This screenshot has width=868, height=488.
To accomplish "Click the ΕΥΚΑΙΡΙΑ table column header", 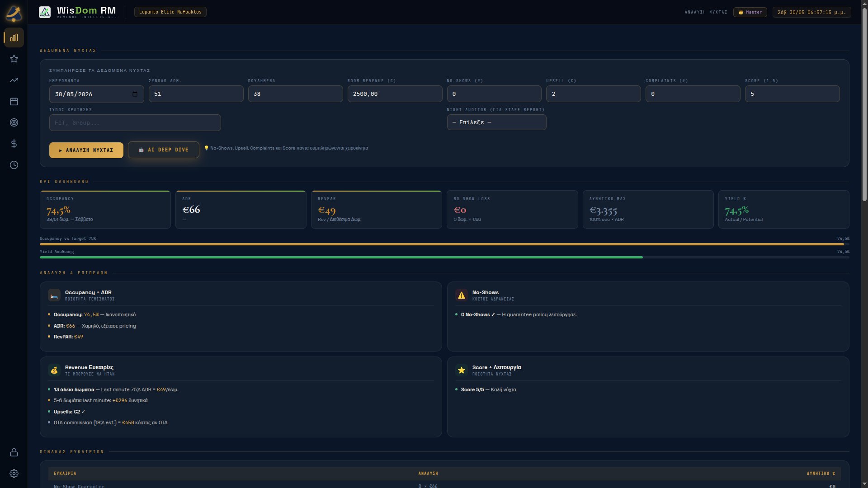I will pyautogui.click(x=65, y=474).
